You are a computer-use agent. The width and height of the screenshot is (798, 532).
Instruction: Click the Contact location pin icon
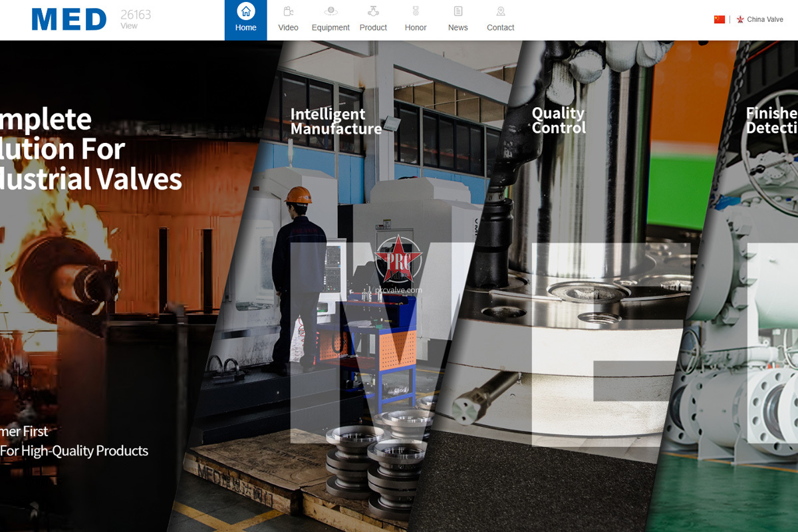[x=501, y=11]
